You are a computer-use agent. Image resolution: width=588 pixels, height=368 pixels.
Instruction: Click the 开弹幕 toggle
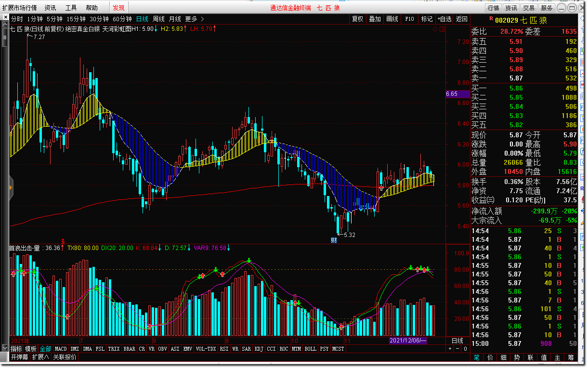point(20,357)
